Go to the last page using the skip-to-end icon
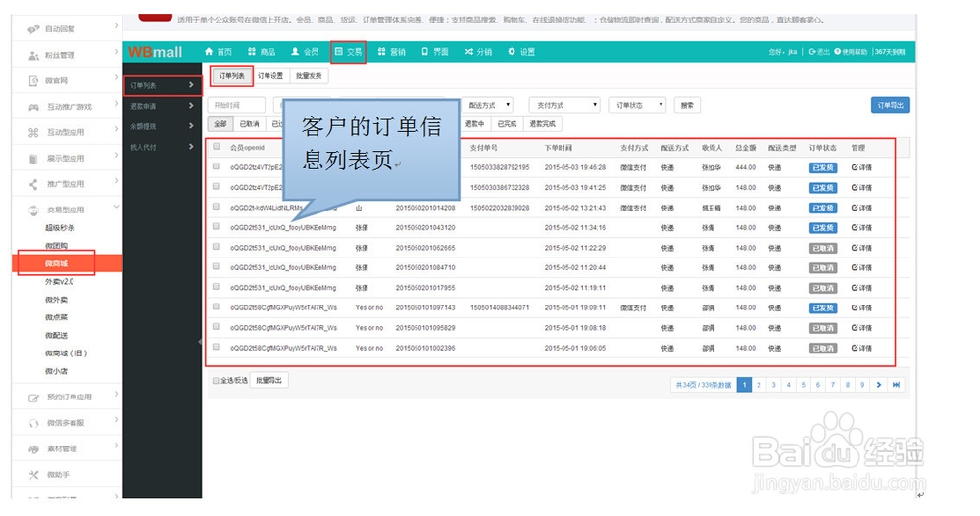This screenshot has height=516, width=980. [896, 385]
